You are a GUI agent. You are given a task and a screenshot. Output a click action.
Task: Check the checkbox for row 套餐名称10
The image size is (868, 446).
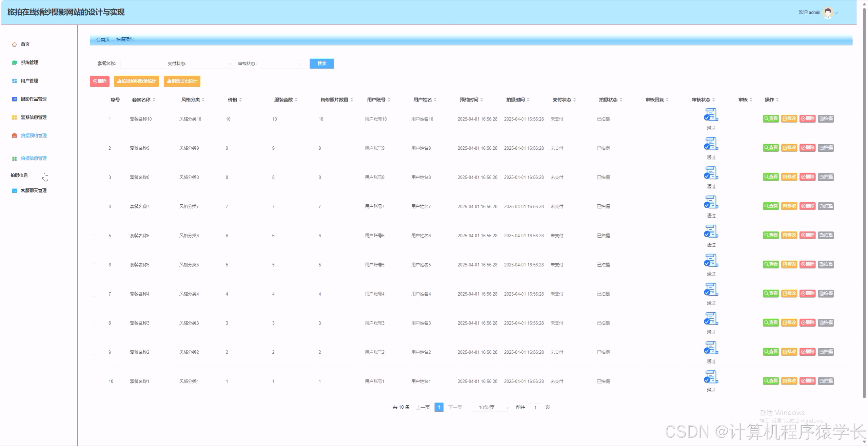coord(94,119)
